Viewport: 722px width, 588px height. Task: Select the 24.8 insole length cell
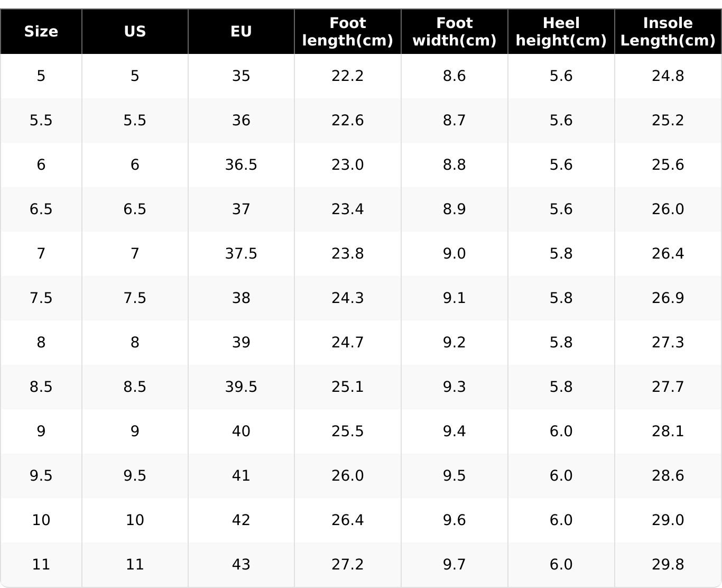[668, 76]
